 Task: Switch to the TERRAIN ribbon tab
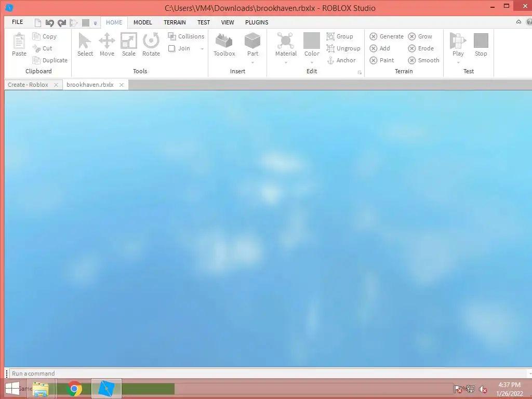point(175,22)
